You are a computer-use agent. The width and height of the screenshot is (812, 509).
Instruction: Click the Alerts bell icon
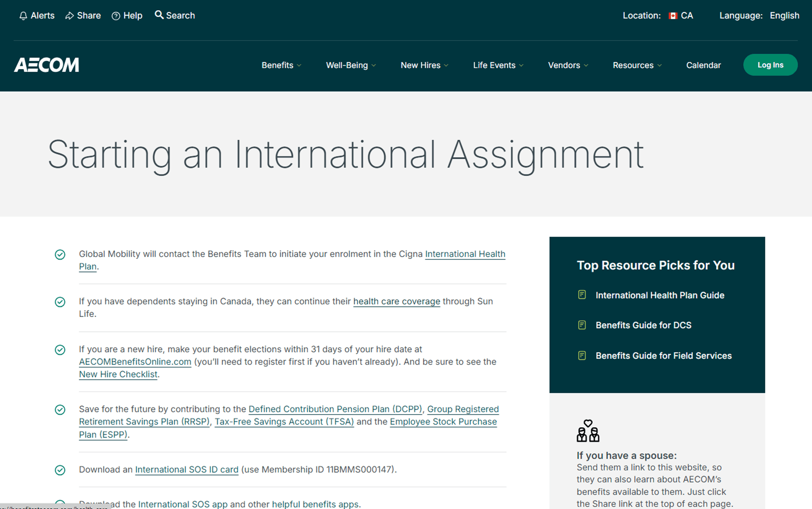[x=23, y=16]
